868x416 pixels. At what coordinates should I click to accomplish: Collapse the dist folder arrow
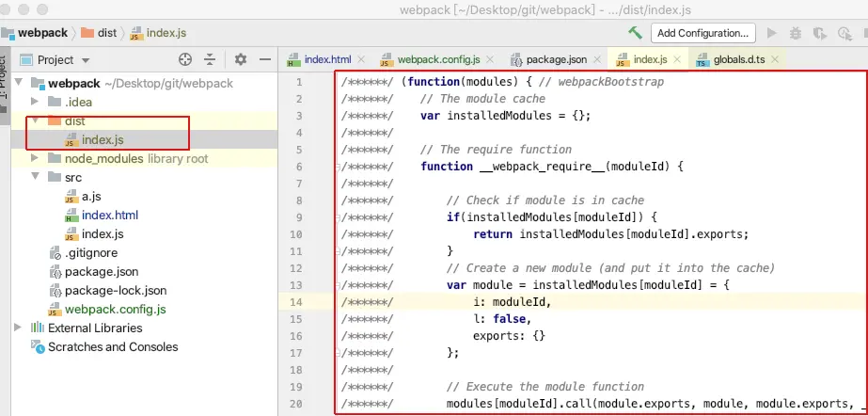point(36,120)
